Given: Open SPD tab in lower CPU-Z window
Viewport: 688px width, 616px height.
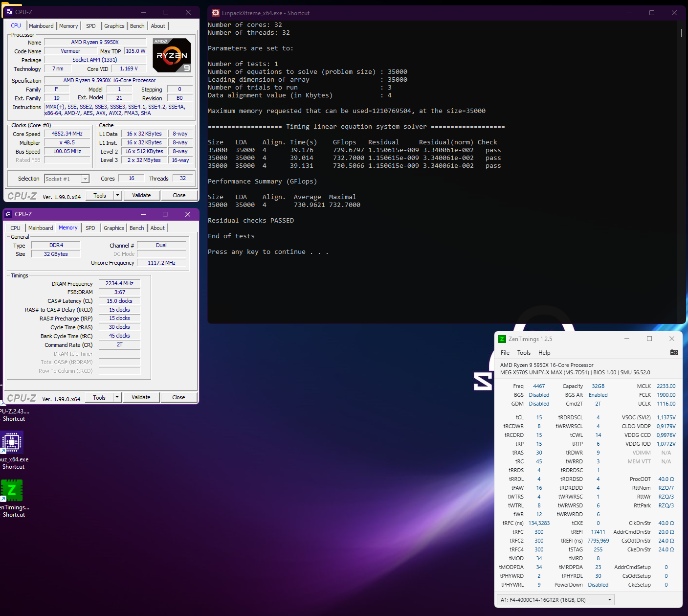Looking at the screenshot, I should tap(90, 228).
